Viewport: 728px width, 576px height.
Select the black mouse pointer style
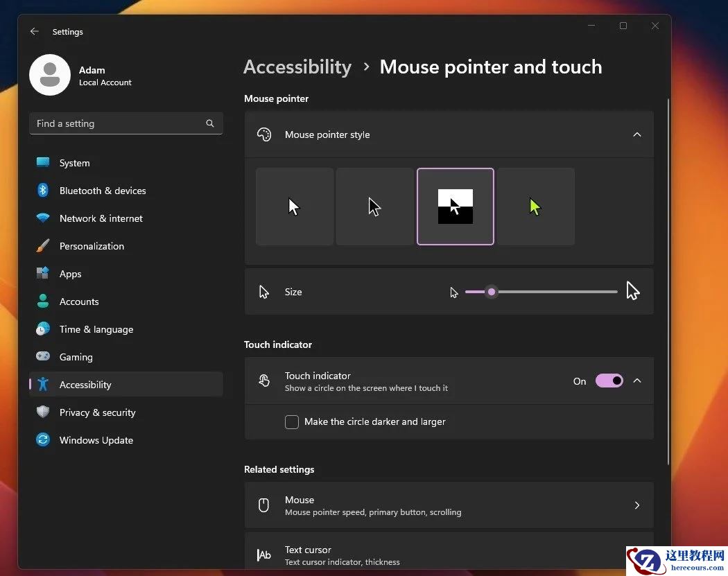(375, 207)
